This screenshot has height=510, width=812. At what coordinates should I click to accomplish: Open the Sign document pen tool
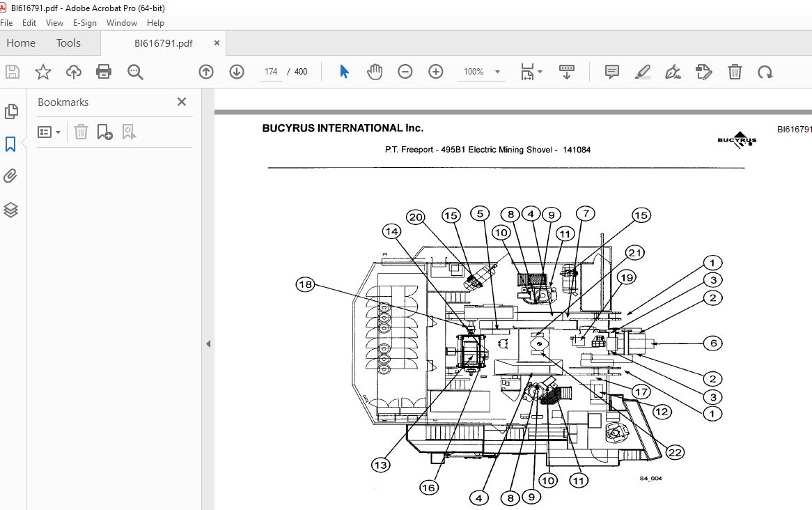pos(673,72)
